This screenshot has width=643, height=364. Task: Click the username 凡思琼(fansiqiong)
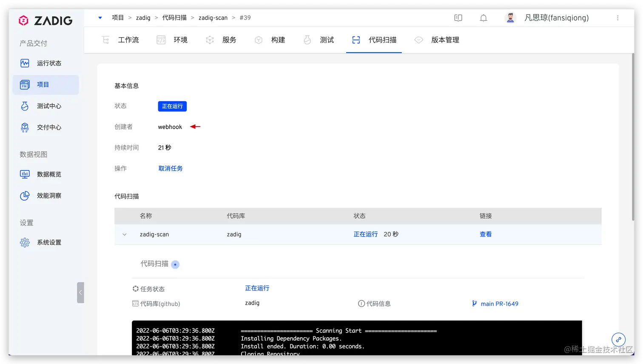point(557,18)
